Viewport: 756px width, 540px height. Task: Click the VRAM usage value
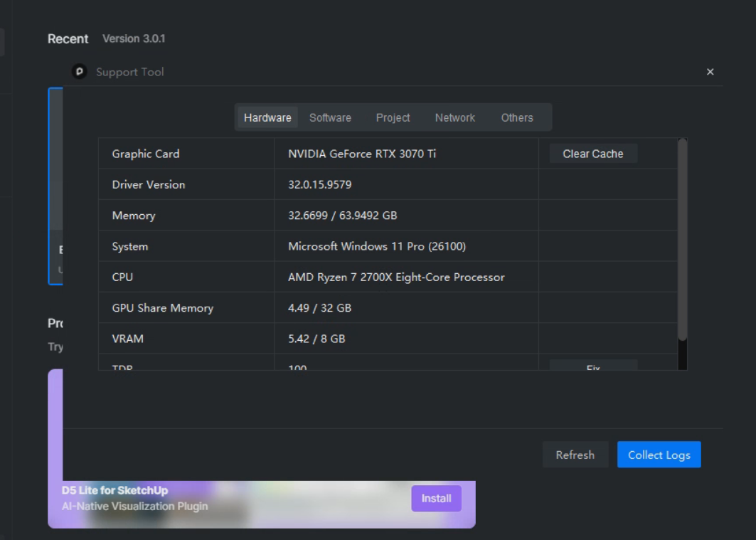pyautogui.click(x=316, y=339)
